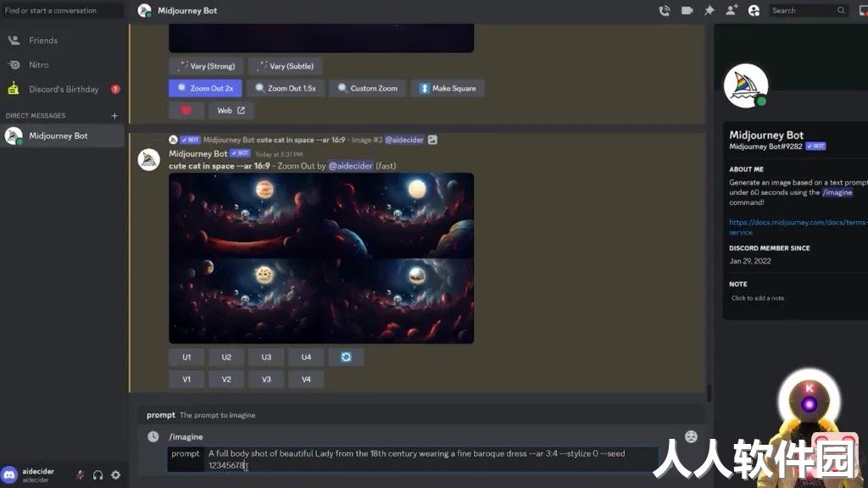Open the Nitro page
The image size is (868, 488).
[62, 64]
